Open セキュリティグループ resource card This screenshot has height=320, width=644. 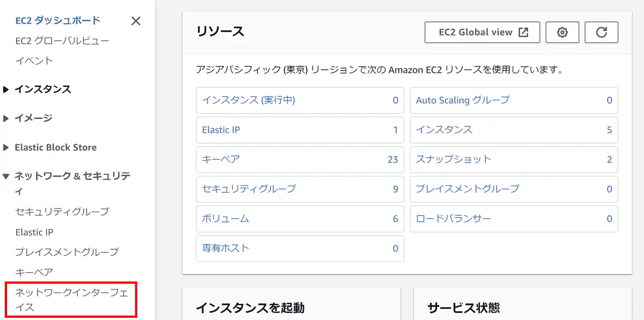(x=300, y=189)
